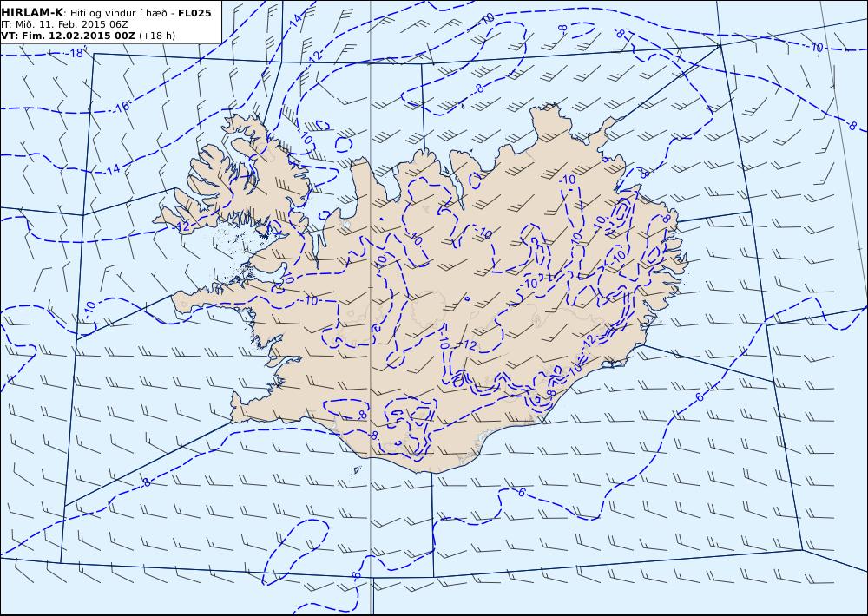Click the '(+18 h)' forecast offset text

click(156, 36)
